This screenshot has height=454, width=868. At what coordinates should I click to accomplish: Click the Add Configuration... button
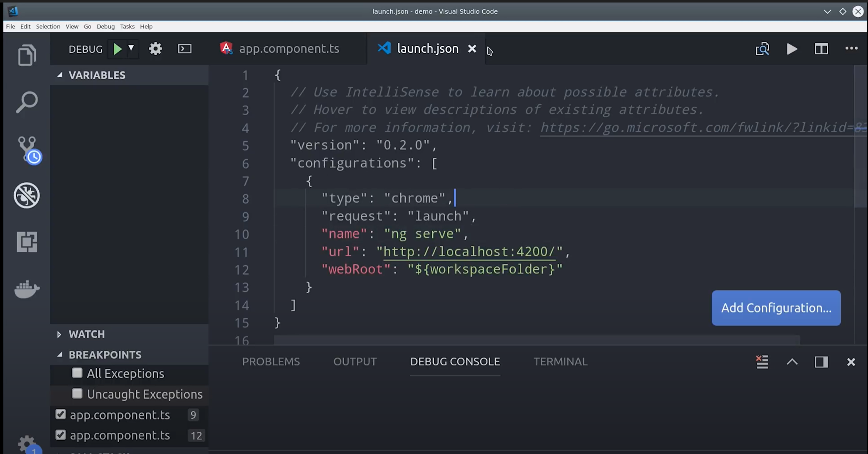776,308
